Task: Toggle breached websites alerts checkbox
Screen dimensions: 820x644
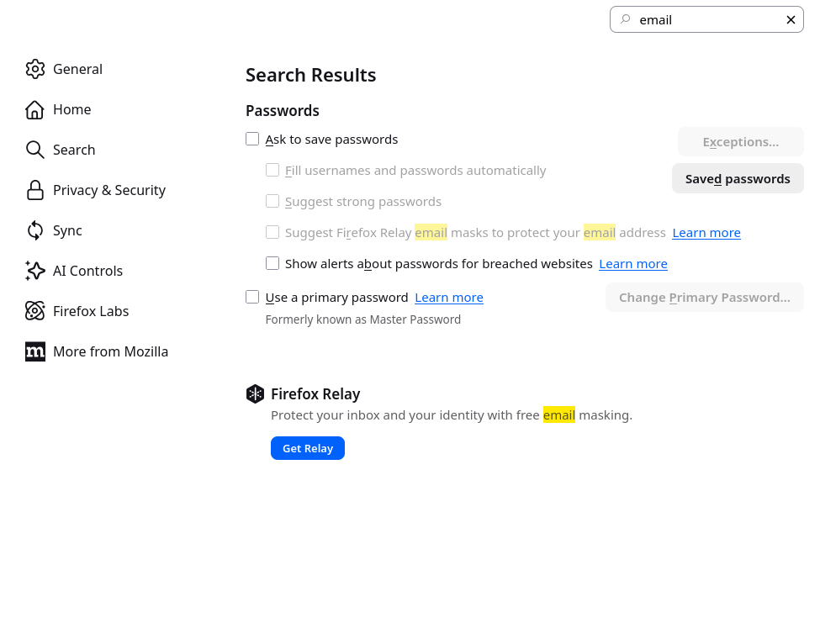Action: [272, 263]
